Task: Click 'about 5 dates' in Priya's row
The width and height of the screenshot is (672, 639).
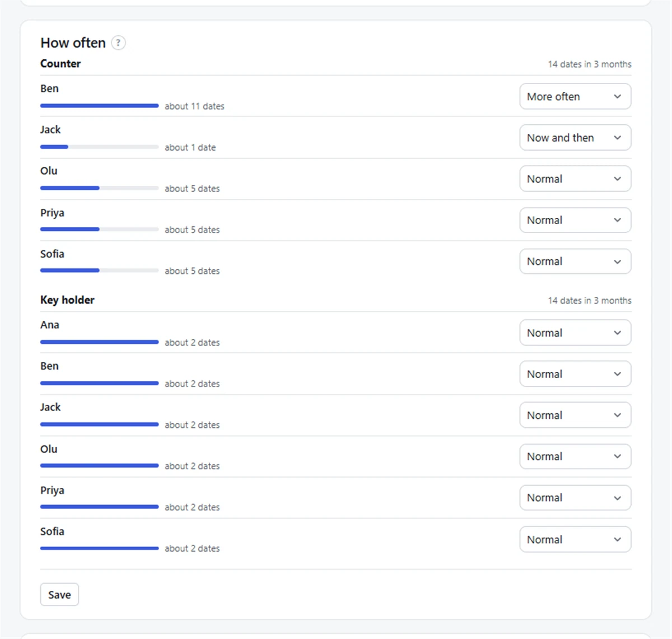Action: coord(192,230)
